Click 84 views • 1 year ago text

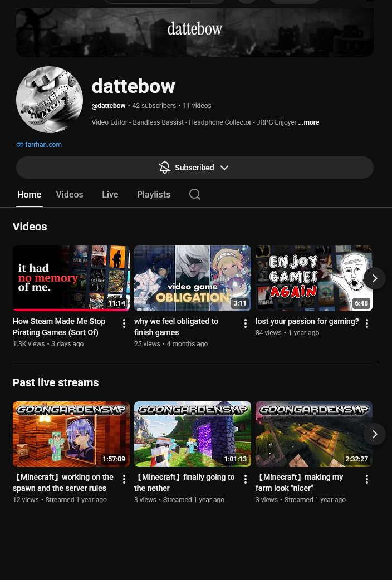287,332
